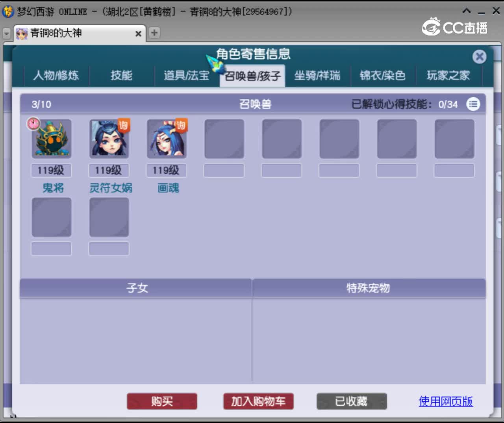Switch to the 锦衣/染色 tab

pyautogui.click(x=383, y=75)
